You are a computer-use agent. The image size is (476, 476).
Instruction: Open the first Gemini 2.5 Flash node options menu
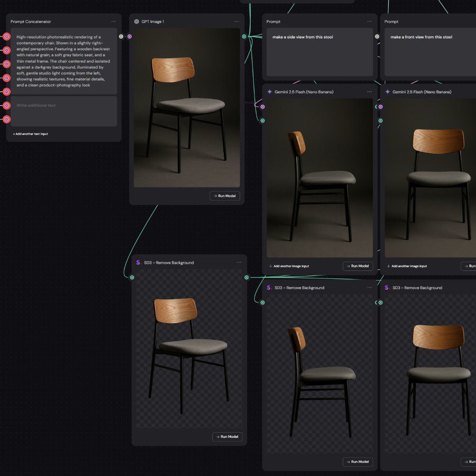[369, 91]
